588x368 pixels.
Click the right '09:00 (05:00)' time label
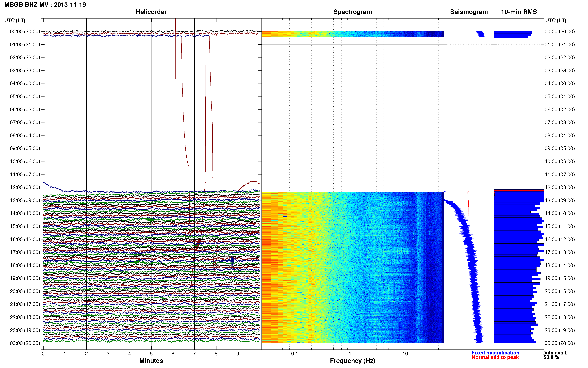(x=560, y=148)
